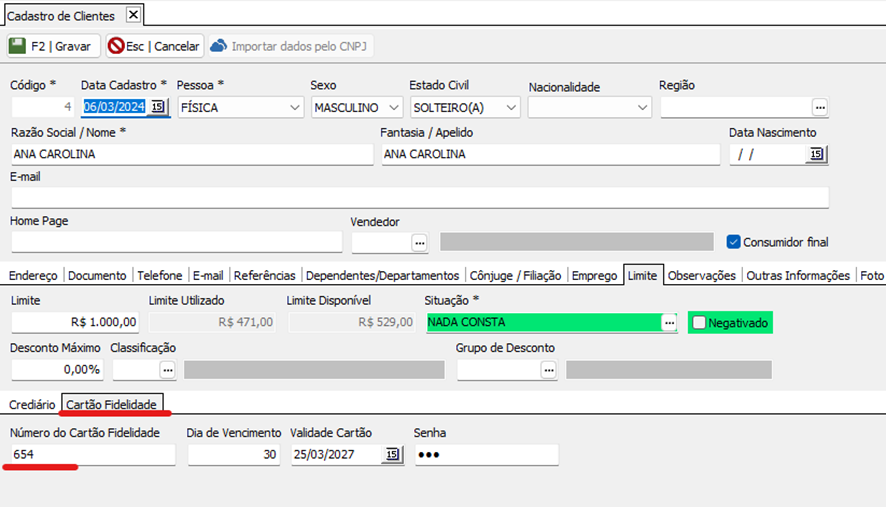The height and width of the screenshot is (507, 886).
Task: Open the Grupo de Desconto lookup button
Action: [548, 369]
